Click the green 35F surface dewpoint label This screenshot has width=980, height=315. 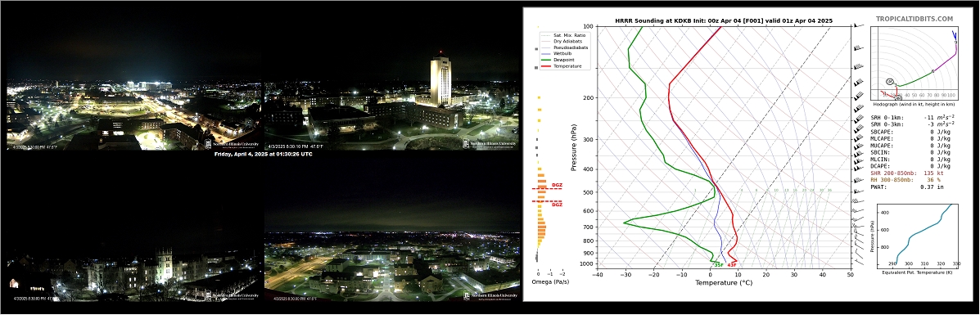point(718,265)
